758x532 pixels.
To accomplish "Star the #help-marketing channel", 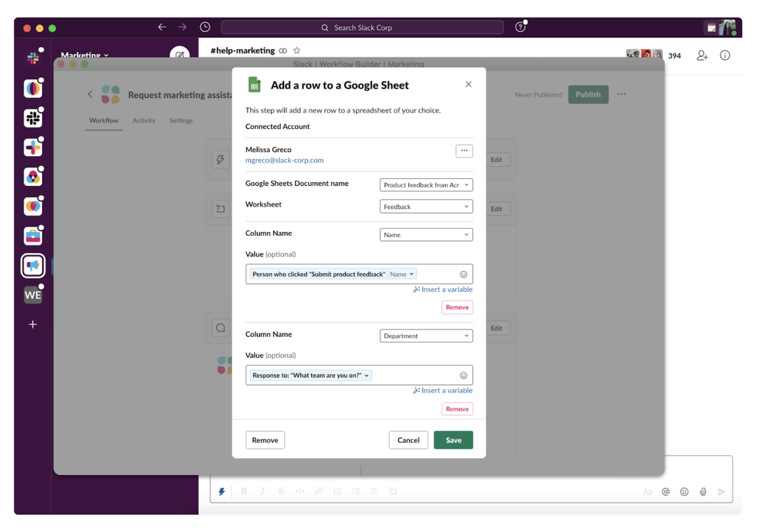I will [297, 50].
